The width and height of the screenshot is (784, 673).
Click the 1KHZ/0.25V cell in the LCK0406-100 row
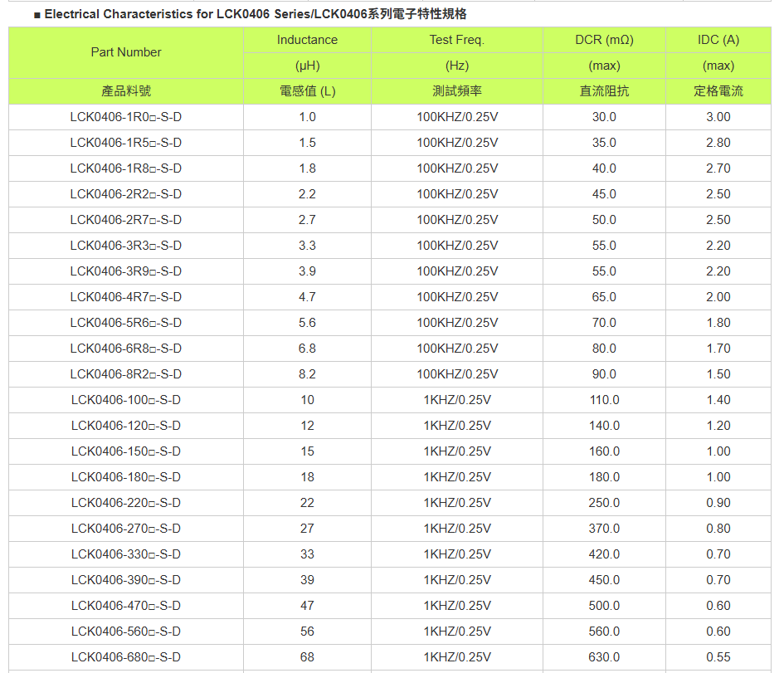457,400
